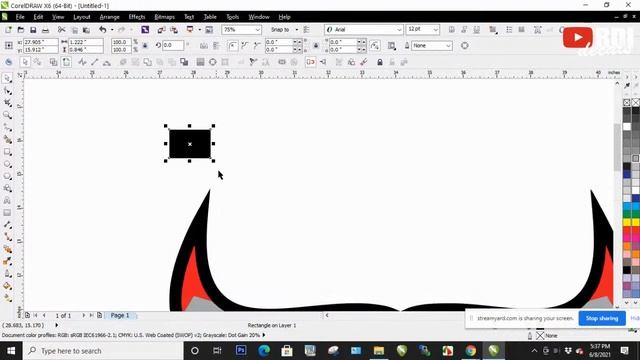Open Photoshop from the taskbar

coord(241,351)
